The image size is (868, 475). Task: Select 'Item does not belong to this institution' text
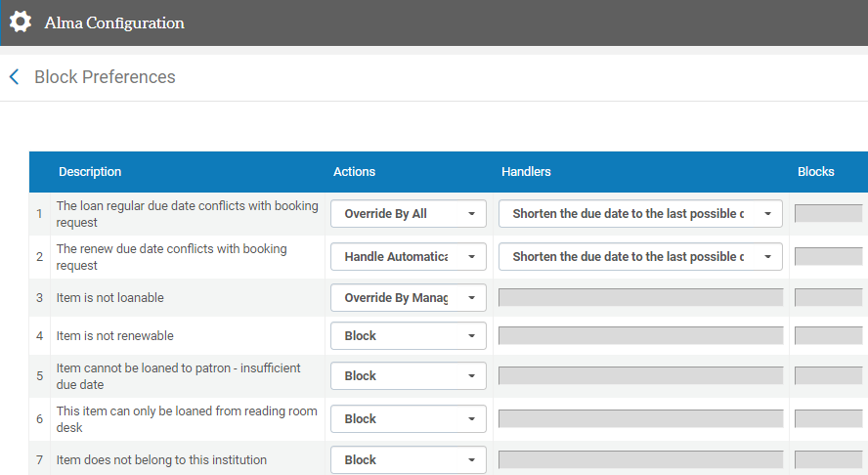point(161,460)
